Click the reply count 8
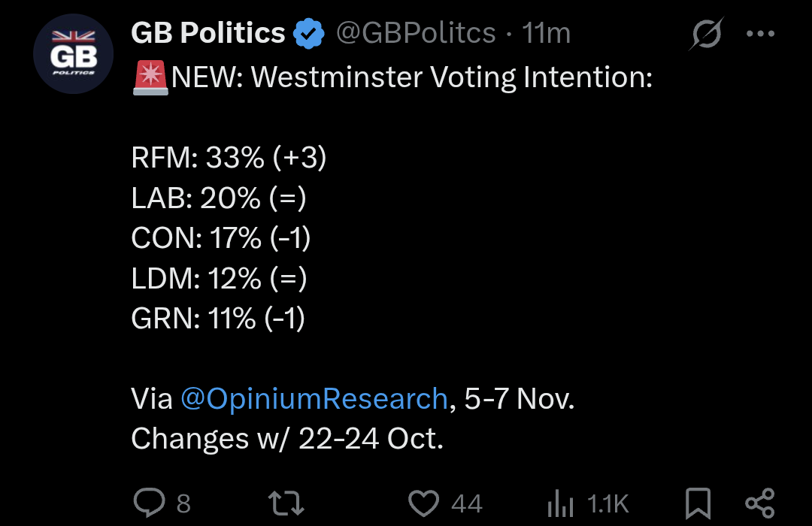Image resolution: width=812 pixels, height=526 pixels. 183,503
